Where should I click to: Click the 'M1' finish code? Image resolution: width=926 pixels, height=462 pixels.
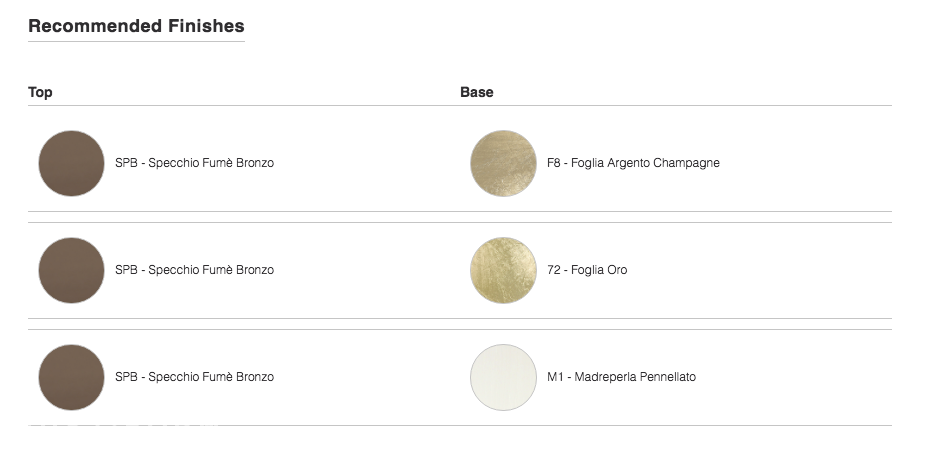coord(555,377)
